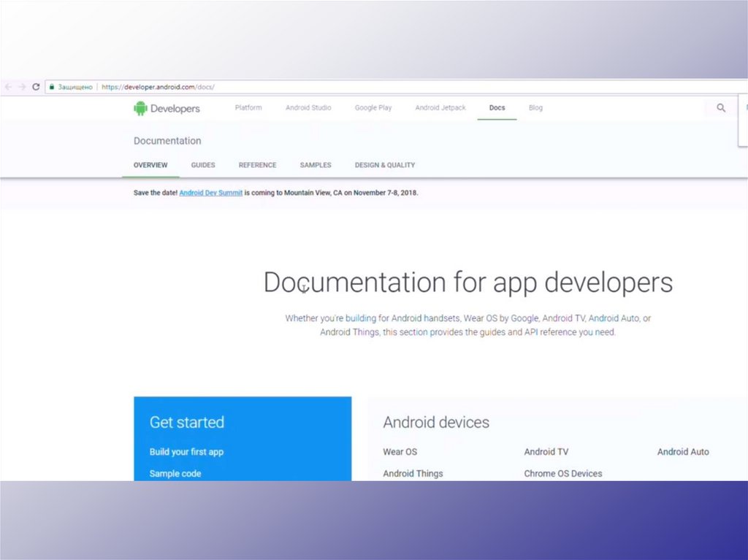
Task: Open the Blog menu item
Action: (535, 108)
